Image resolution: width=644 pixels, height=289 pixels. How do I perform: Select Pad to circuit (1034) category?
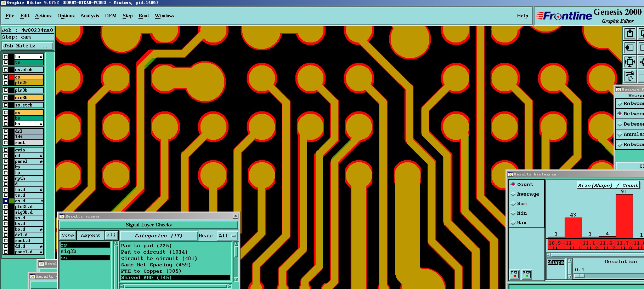176,252
